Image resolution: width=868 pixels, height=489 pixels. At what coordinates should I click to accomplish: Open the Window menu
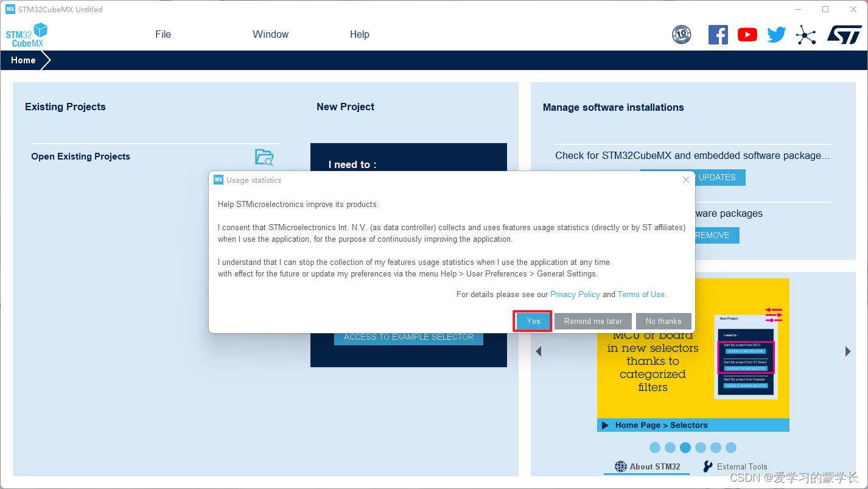click(x=271, y=34)
